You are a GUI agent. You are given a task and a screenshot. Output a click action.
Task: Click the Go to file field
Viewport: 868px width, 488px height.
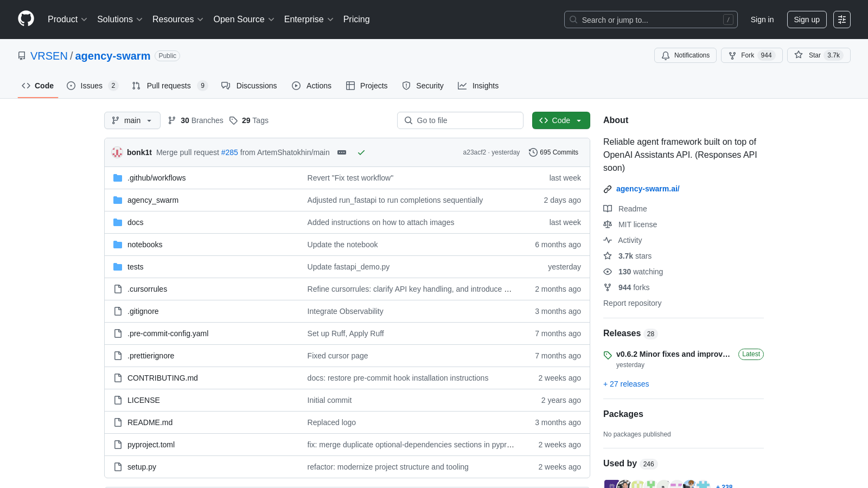pos(460,120)
